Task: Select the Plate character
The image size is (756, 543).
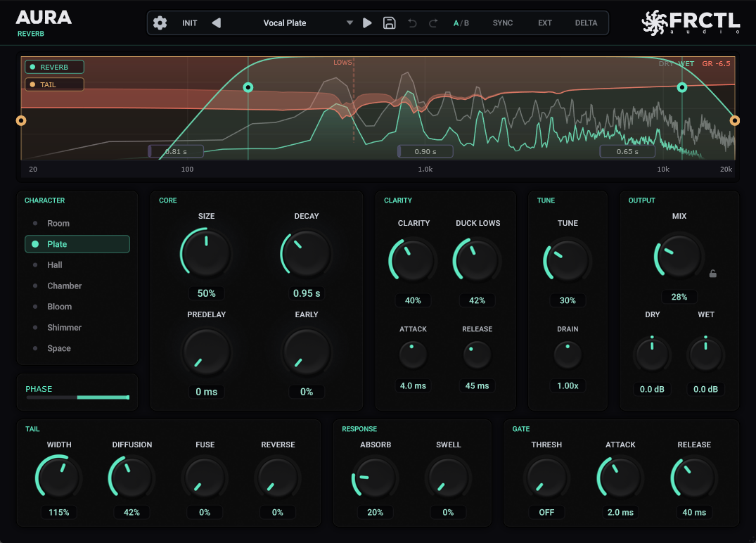Action: 77,244
